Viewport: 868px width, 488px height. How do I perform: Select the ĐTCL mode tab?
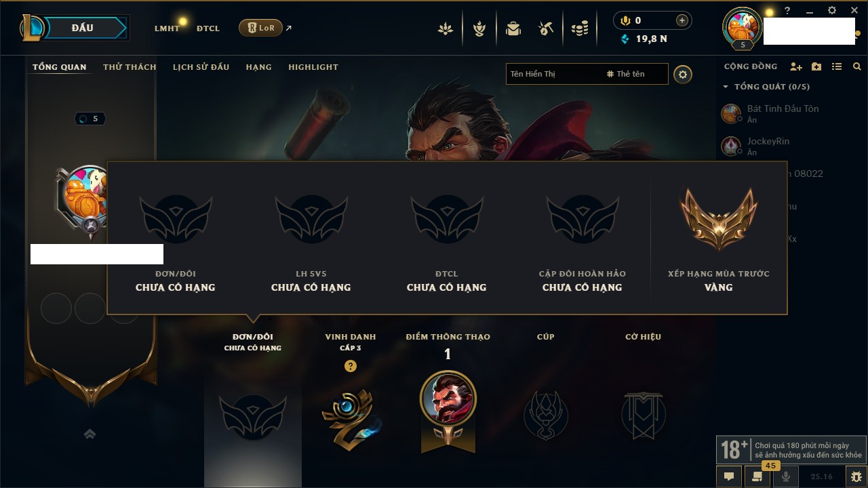pos(208,28)
